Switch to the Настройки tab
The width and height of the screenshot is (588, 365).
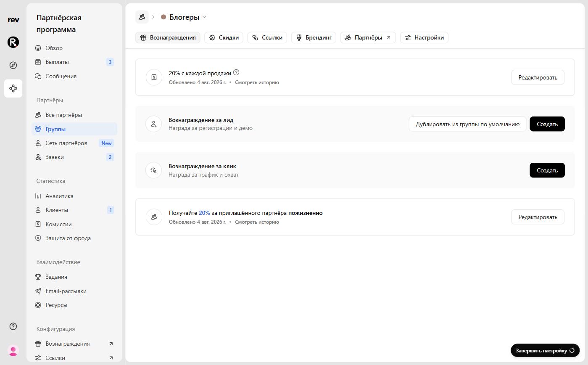coord(424,37)
